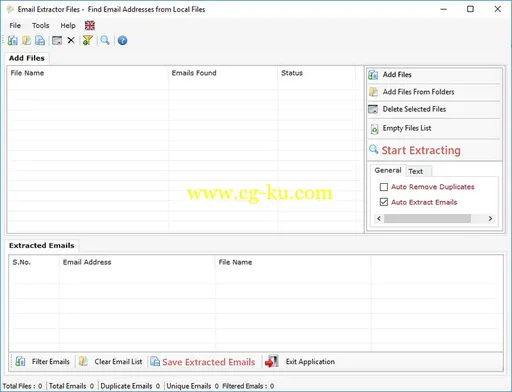Click the options scrollbar left arrow
This screenshot has width=512, height=392.
tap(379, 218)
